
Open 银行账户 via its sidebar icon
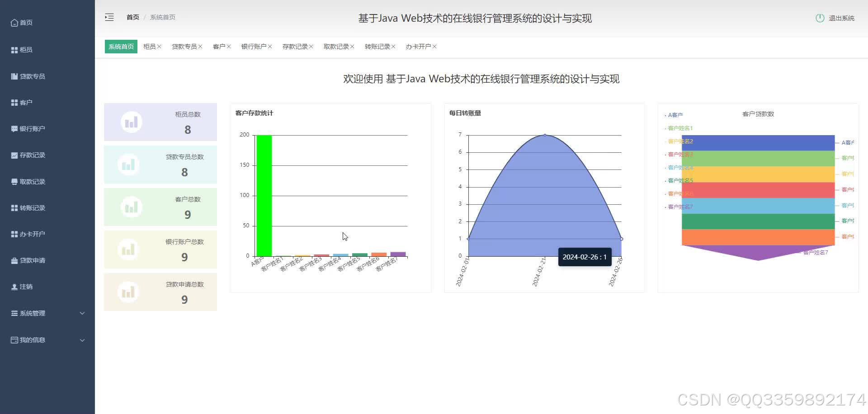point(14,129)
